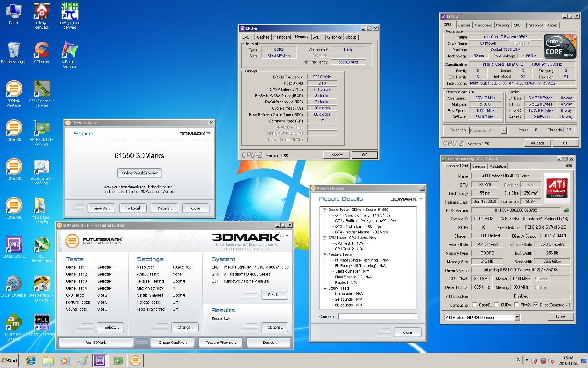
Task: Open the Caches tab in the CPU tab CPU-Z window
Action: (464, 25)
